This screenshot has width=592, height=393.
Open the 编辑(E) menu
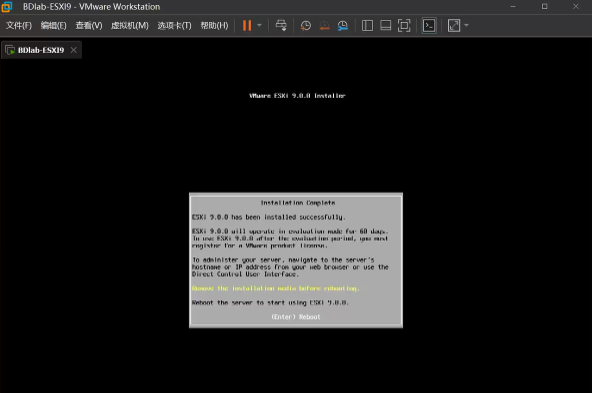coord(54,26)
